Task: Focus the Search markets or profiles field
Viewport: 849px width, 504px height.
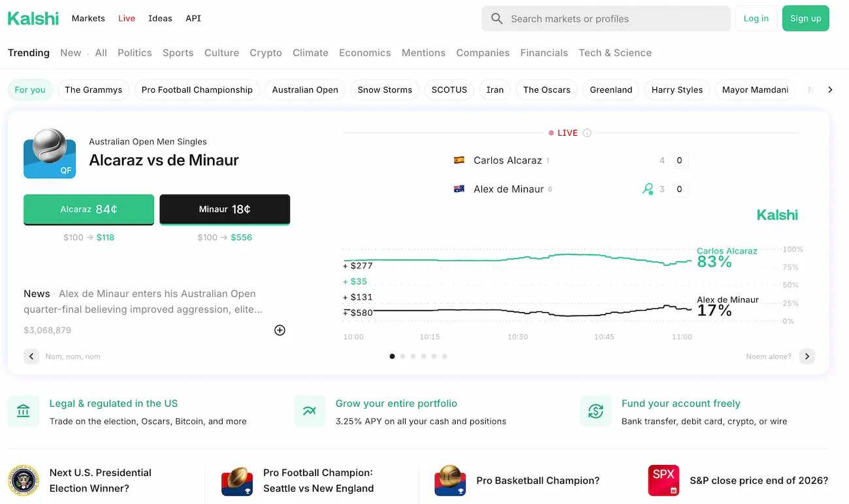Action: tap(614, 19)
